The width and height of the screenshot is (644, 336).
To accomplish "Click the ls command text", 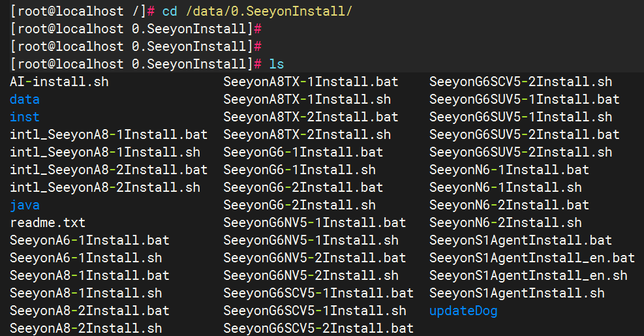I will click(277, 64).
